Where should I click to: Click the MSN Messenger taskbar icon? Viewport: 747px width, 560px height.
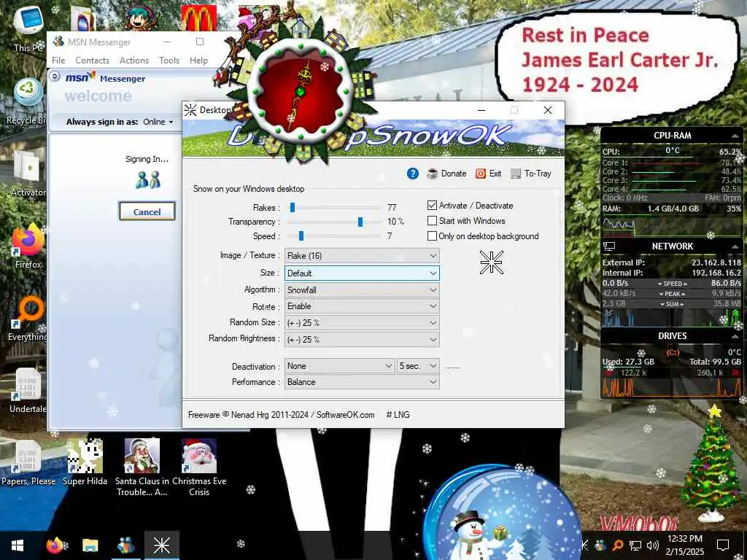(x=125, y=545)
